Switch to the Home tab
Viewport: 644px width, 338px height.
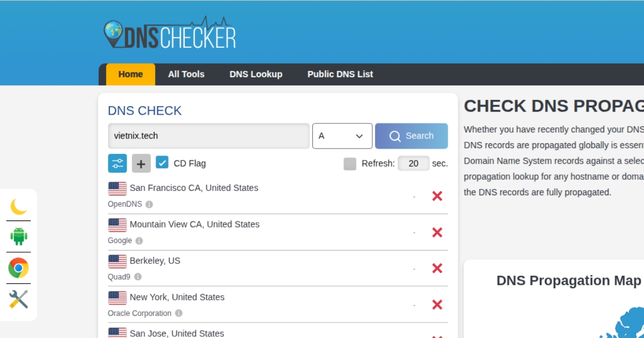130,75
